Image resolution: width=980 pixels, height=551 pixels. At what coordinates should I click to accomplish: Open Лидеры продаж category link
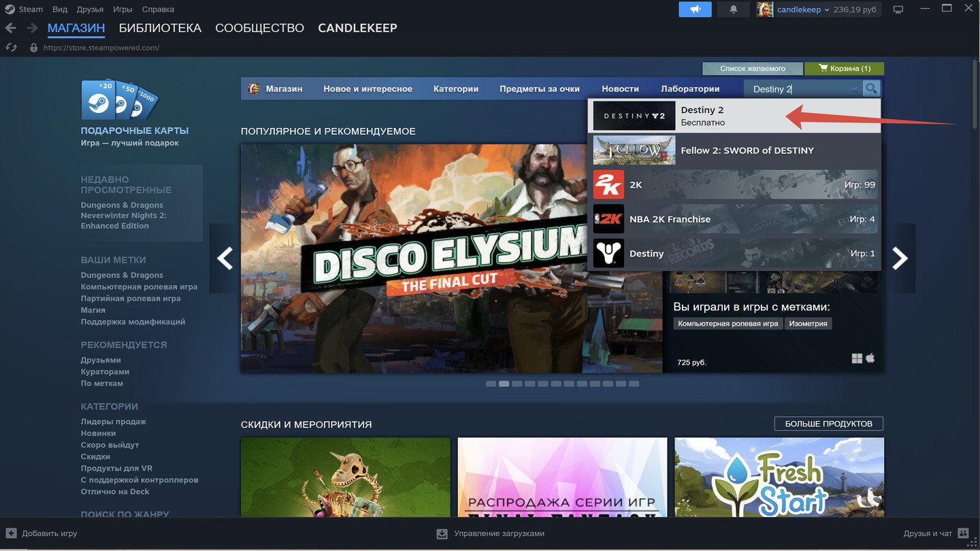pos(114,422)
